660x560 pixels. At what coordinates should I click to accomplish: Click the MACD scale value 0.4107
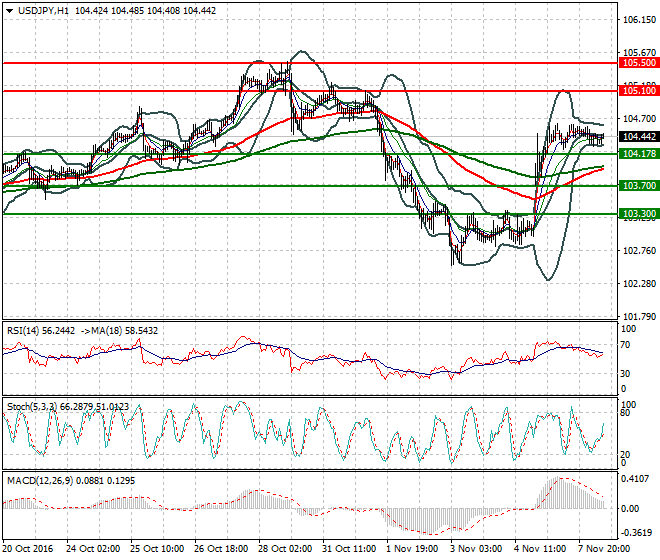636,479
